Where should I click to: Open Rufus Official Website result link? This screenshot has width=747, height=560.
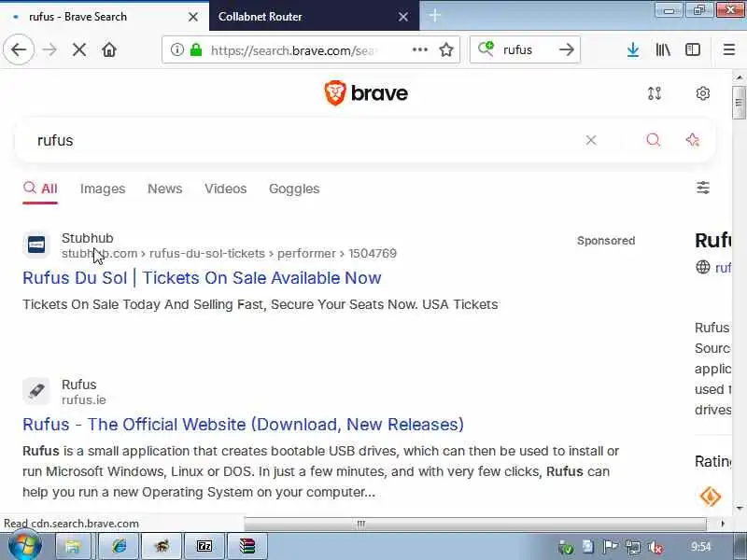click(x=243, y=425)
